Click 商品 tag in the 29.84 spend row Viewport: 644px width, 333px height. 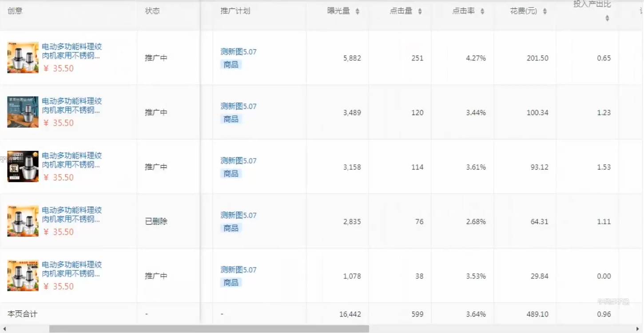pos(231,283)
